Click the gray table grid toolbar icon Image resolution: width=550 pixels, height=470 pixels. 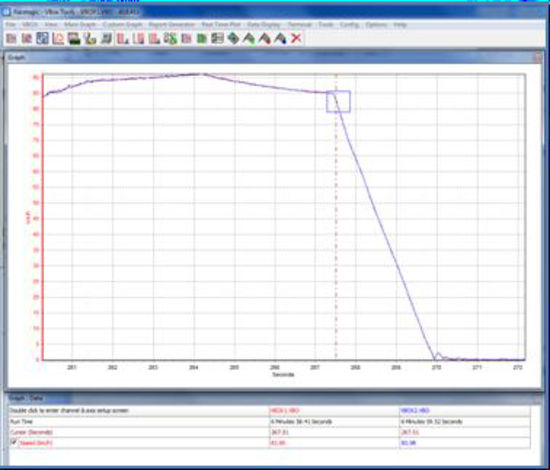tap(217, 38)
